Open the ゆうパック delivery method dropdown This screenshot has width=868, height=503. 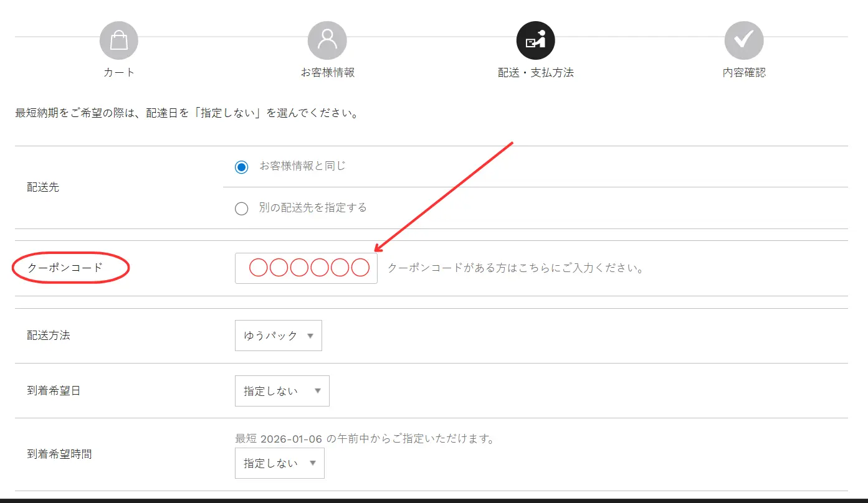tap(278, 336)
